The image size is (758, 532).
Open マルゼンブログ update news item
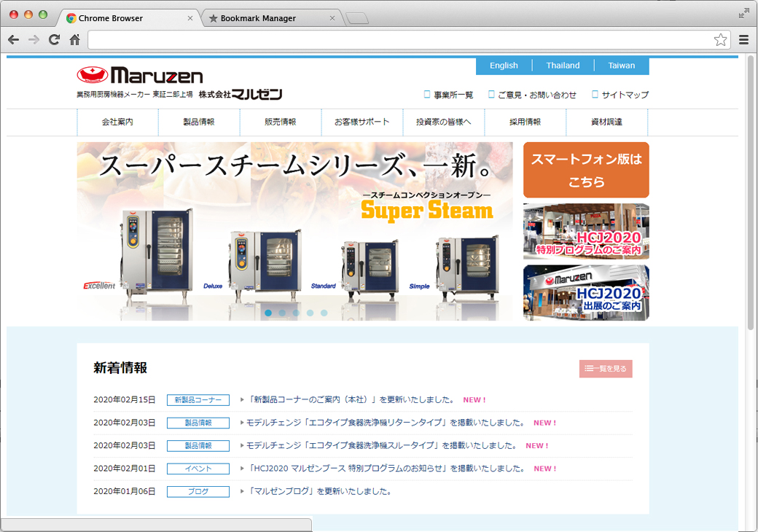319,491
